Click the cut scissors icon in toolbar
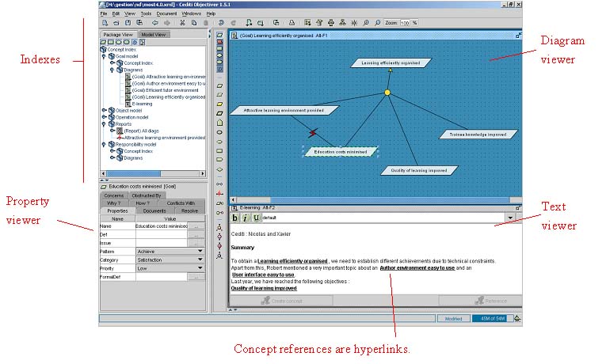This screenshot has width=606, height=364. 181,23
